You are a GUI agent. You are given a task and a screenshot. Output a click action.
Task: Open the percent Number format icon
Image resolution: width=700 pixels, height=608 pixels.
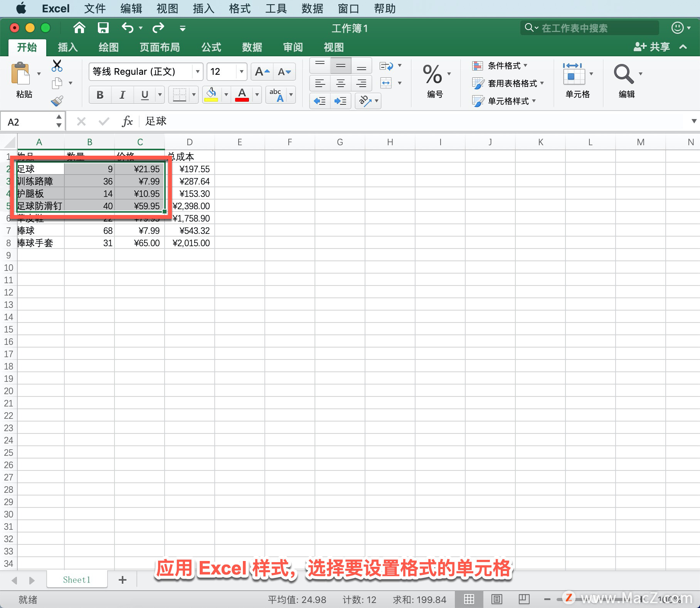(432, 74)
